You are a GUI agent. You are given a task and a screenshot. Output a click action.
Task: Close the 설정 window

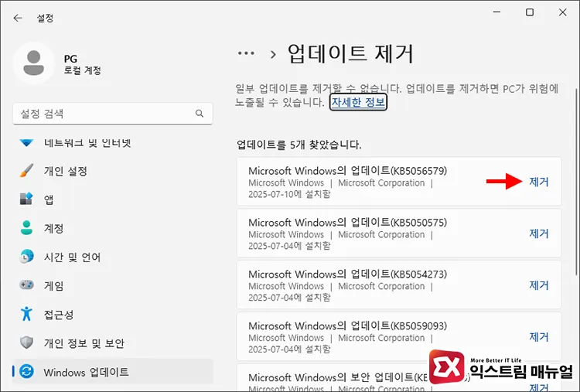[563, 12]
